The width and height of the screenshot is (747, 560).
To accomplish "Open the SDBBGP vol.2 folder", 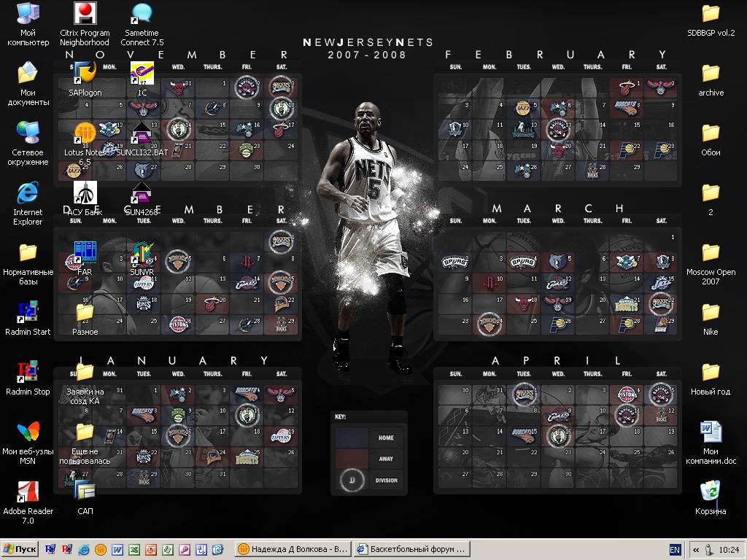I will [x=711, y=19].
